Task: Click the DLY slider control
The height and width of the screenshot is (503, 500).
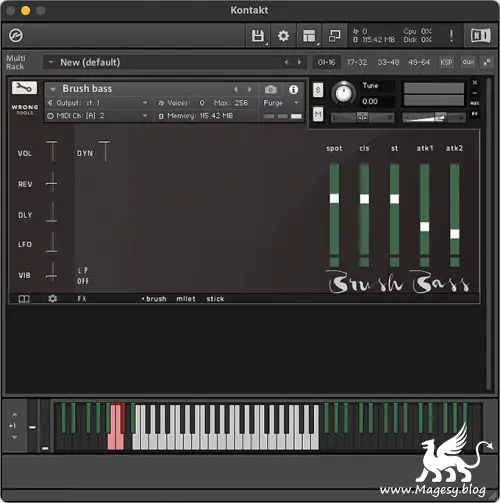Action: pos(52,212)
